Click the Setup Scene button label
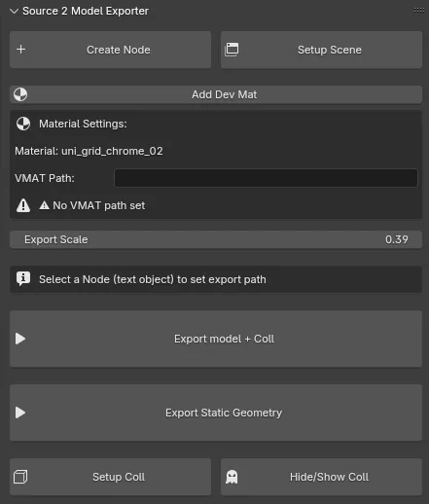Viewport: 429px width, 504px height. coord(330,50)
